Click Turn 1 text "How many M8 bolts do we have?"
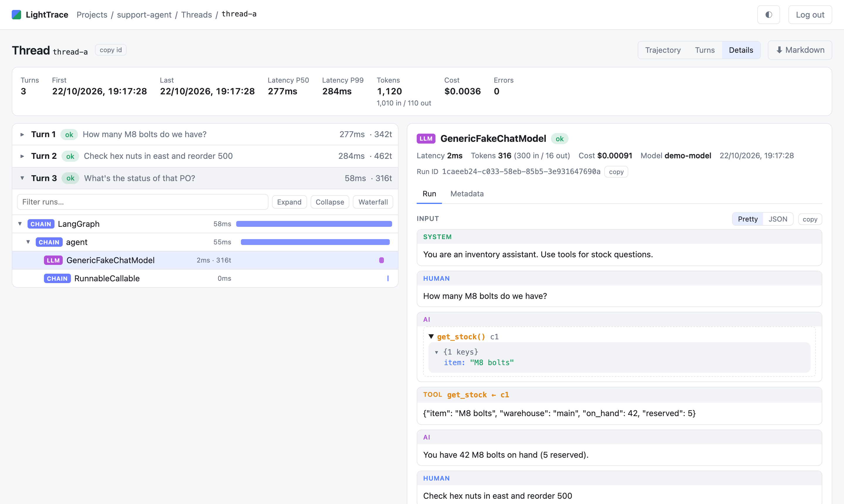 pos(145,134)
